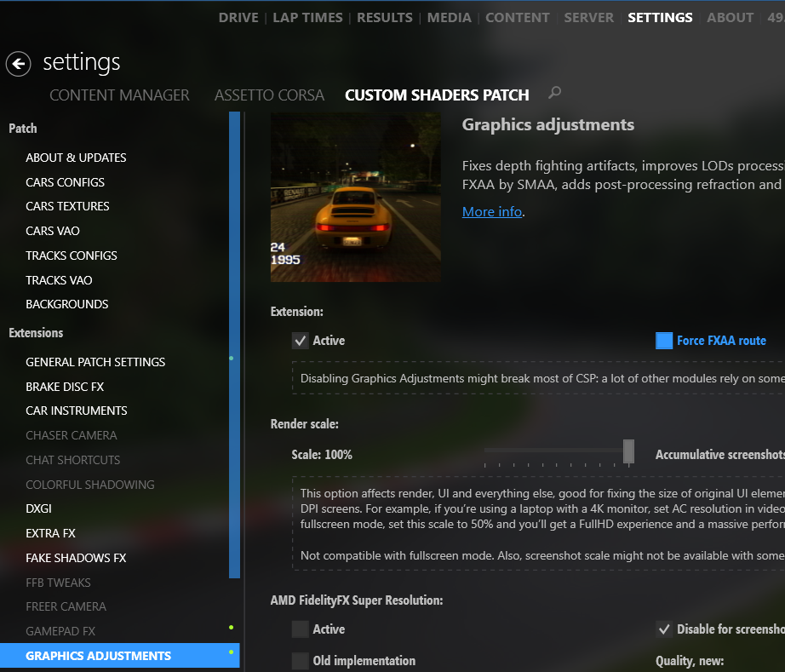
Task: Switch to CONTENT MANAGER settings tab
Action: pyautogui.click(x=119, y=95)
